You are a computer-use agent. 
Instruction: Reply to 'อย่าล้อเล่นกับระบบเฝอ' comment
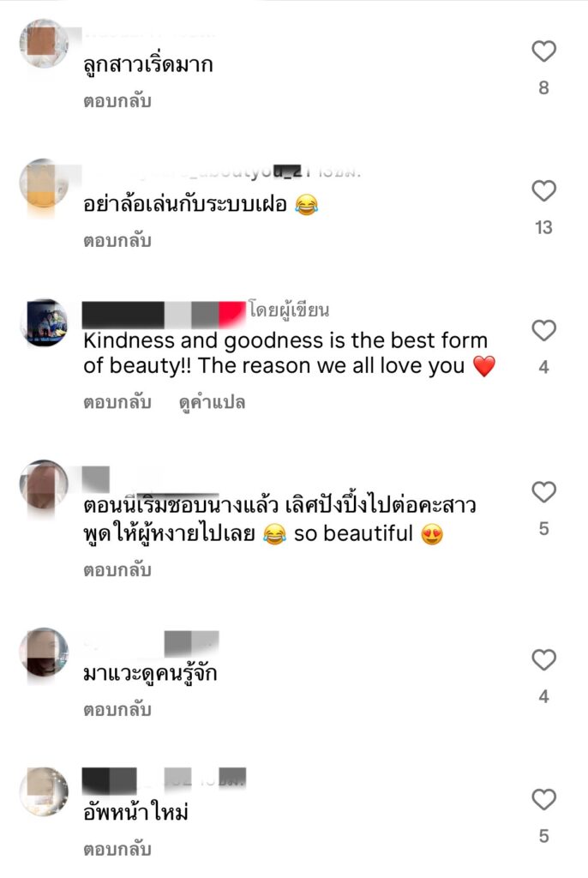(x=117, y=241)
